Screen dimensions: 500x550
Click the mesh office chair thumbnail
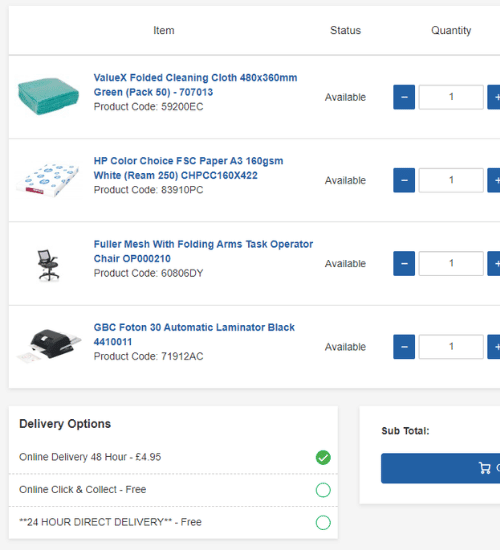(x=48, y=265)
